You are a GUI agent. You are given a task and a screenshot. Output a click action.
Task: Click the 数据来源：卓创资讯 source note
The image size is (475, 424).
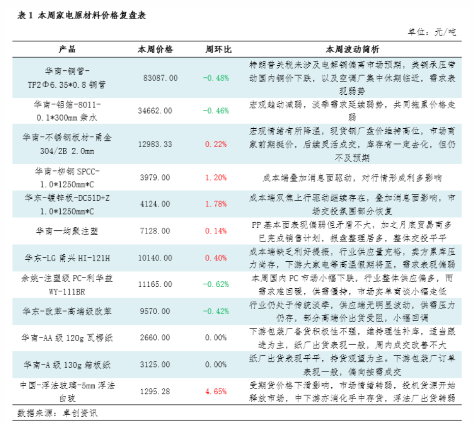click(x=57, y=413)
